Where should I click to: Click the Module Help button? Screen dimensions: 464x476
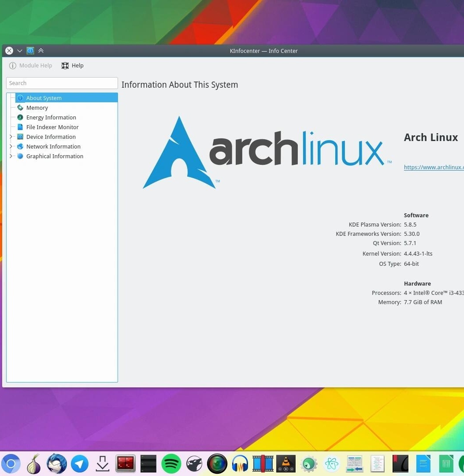31,65
